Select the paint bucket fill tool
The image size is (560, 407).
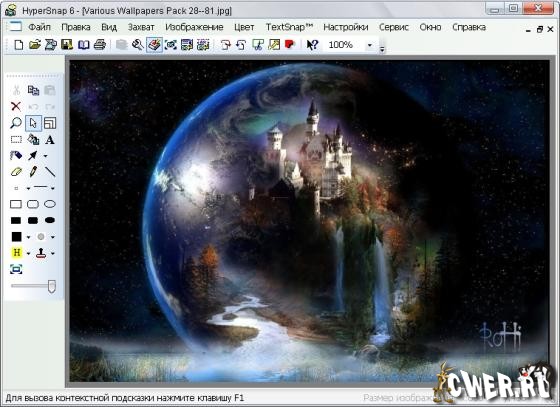(33, 139)
